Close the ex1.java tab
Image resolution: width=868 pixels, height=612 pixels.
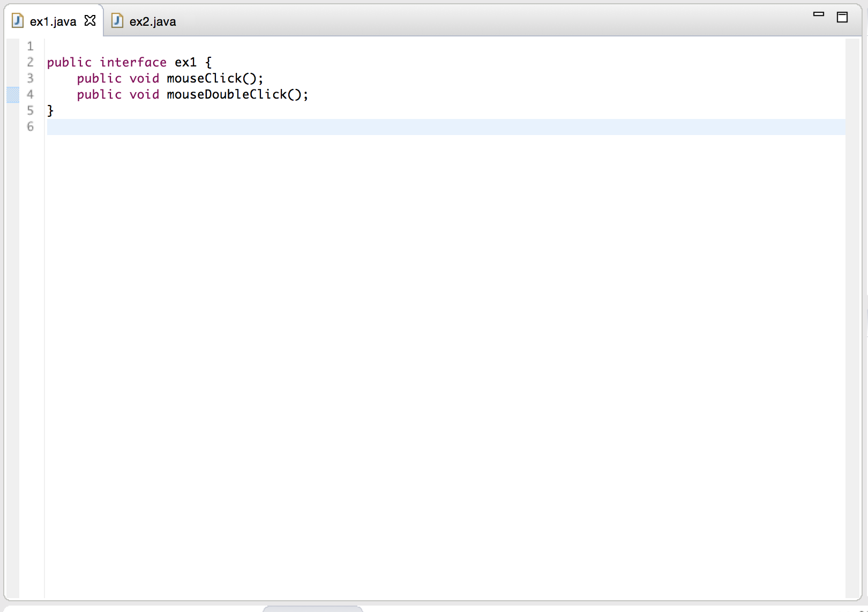(x=90, y=21)
